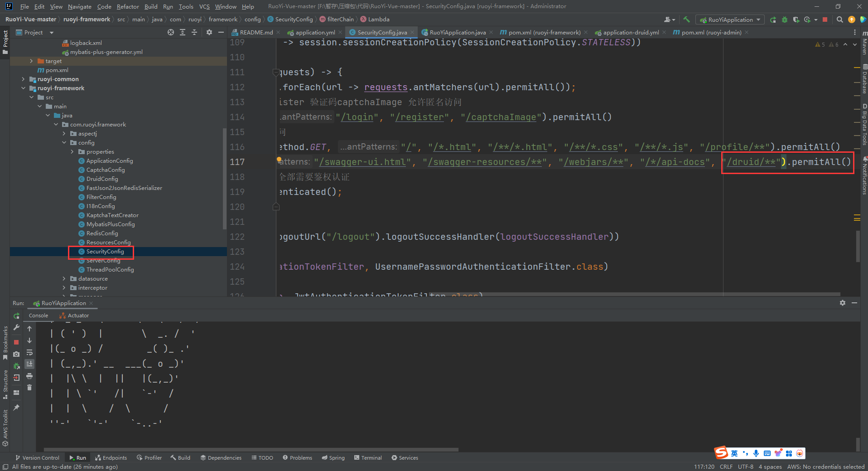Click the Profile run clock icon
This screenshot has width=868, height=471.
pos(807,19)
